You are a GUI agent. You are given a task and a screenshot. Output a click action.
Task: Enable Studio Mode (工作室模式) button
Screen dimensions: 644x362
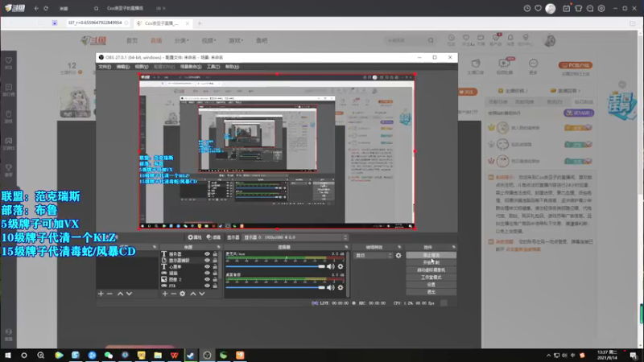coord(431,278)
